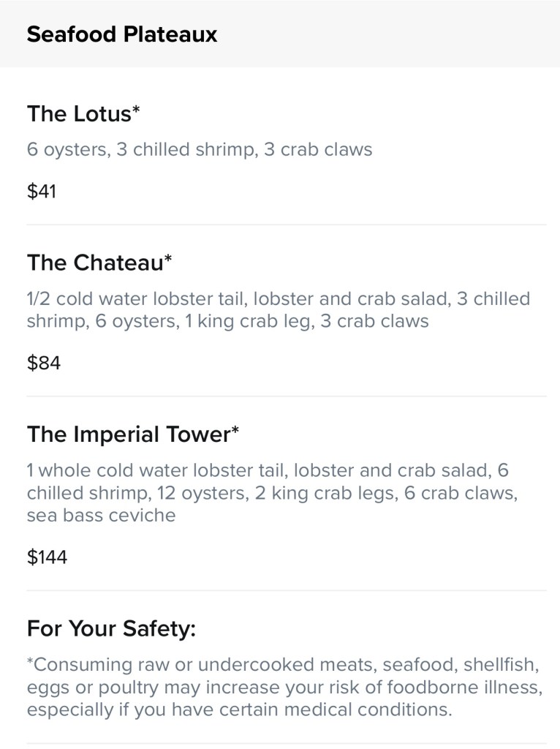Click the "For Your Safety:" heading

tap(111, 628)
